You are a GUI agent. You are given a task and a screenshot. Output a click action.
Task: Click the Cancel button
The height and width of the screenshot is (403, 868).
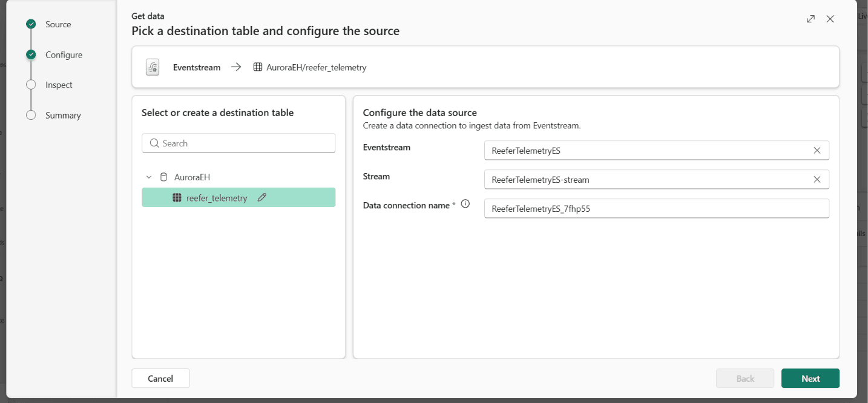click(160, 378)
